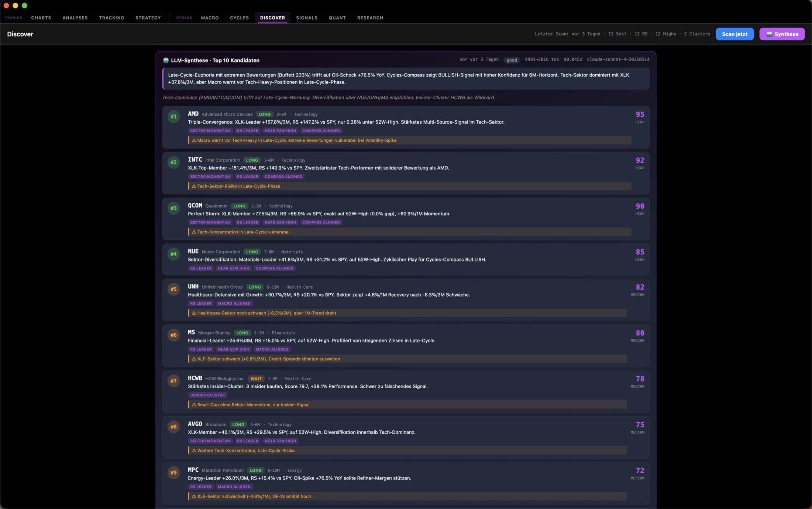
Task: Click the purple Synthese button
Action: point(782,34)
